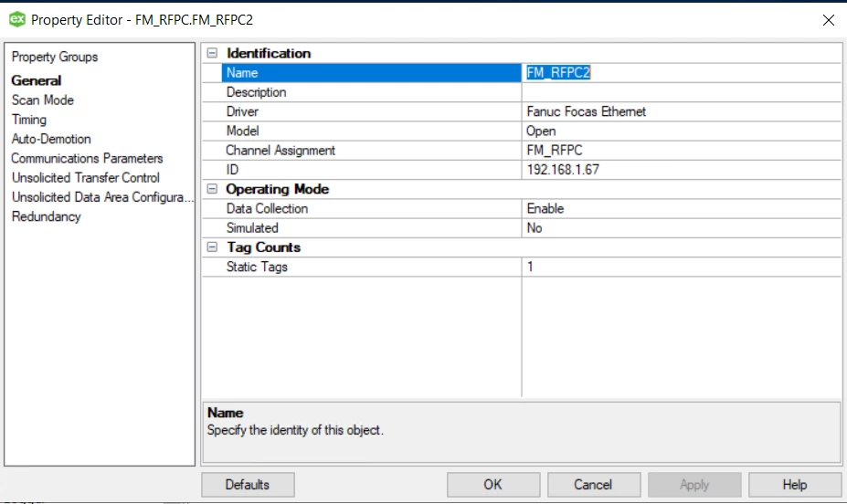Click the Tag Counts section header

click(x=264, y=247)
